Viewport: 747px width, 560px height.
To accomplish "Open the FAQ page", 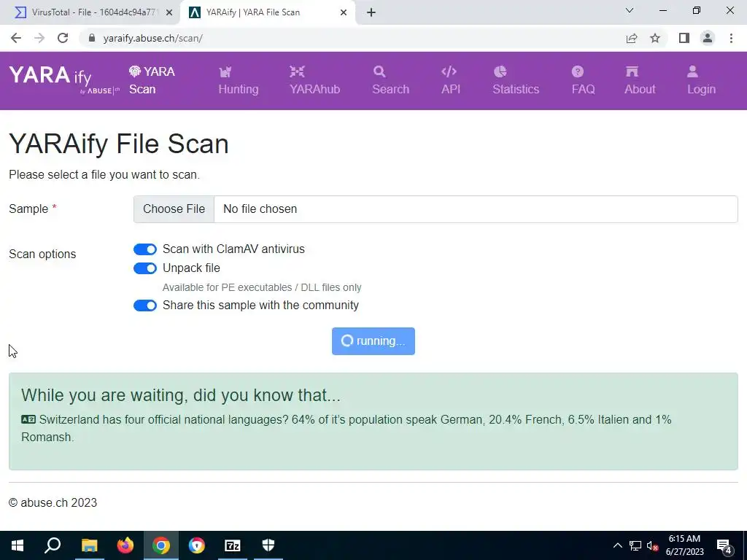I will pyautogui.click(x=583, y=80).
